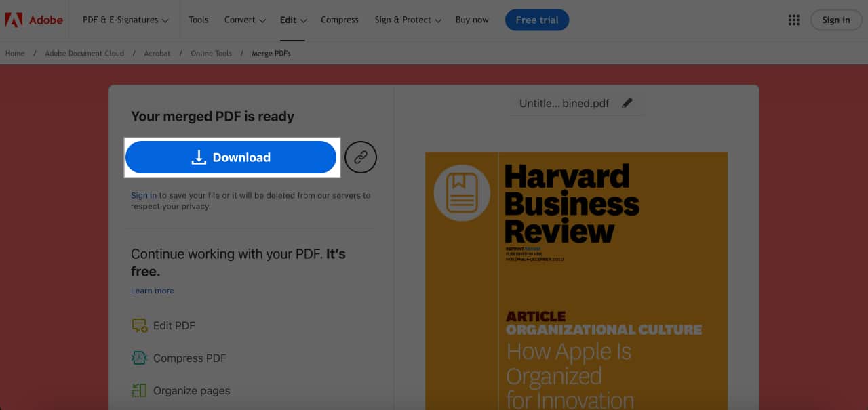The height and width of the screenshot is (410, 868).
Task: Expand the PDF & E-Signatures dropdown
Action: 125,20
